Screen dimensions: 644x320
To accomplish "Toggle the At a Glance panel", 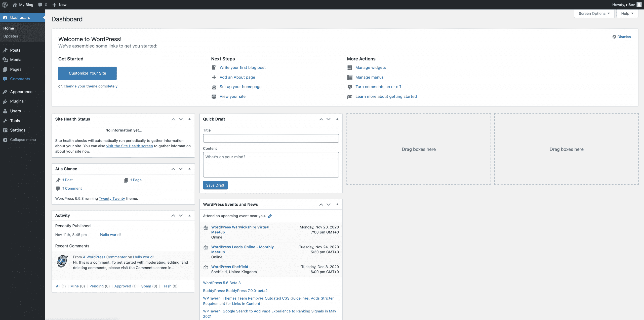I will [x=189, y=169].
